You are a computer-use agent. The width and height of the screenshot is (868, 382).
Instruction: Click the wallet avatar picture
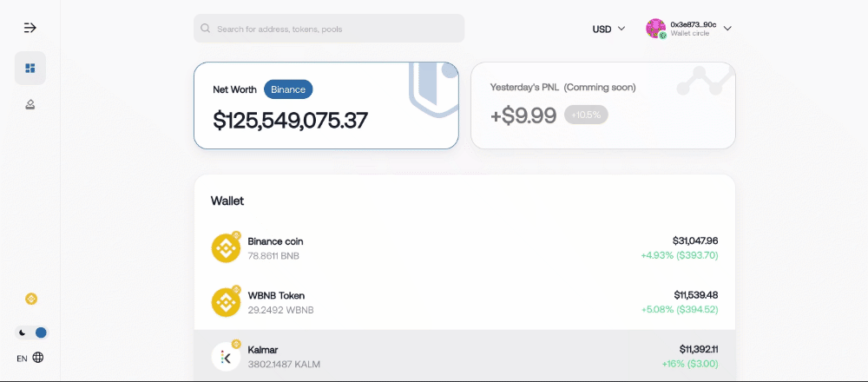point(656,29)
